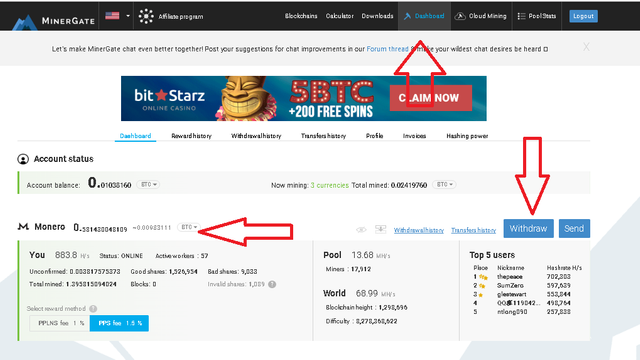Change Monero balance currency dropdown
The image size is (640, 360).
click(x=189, y=227)
